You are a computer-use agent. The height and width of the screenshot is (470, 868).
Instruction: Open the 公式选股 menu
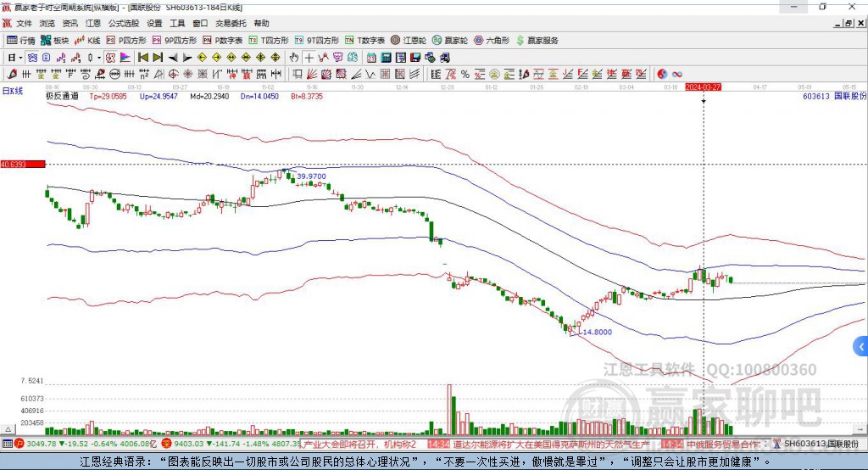click(124, 23)
